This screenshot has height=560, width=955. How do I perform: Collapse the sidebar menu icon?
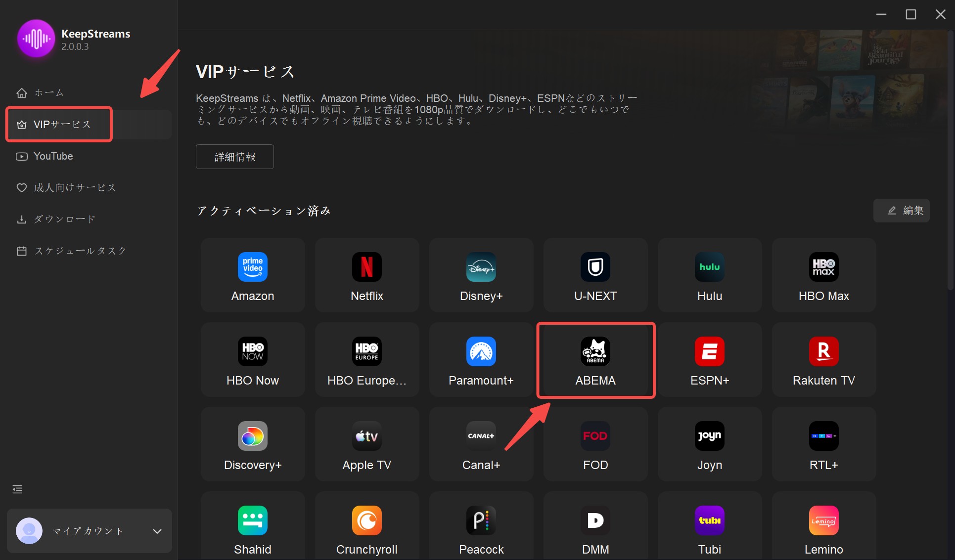17,489
